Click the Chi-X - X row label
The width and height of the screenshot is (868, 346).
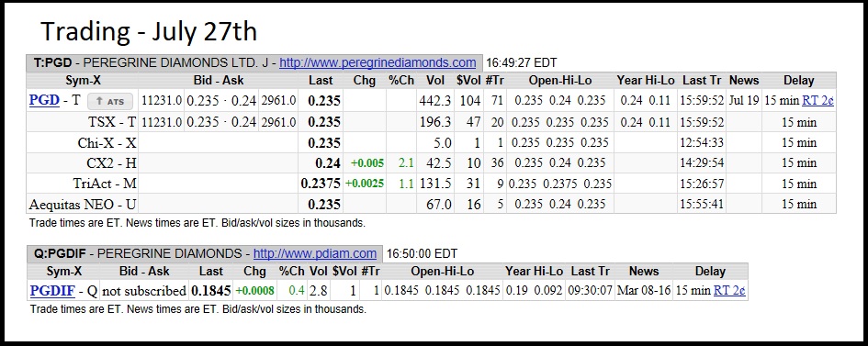tap(107, 142)
